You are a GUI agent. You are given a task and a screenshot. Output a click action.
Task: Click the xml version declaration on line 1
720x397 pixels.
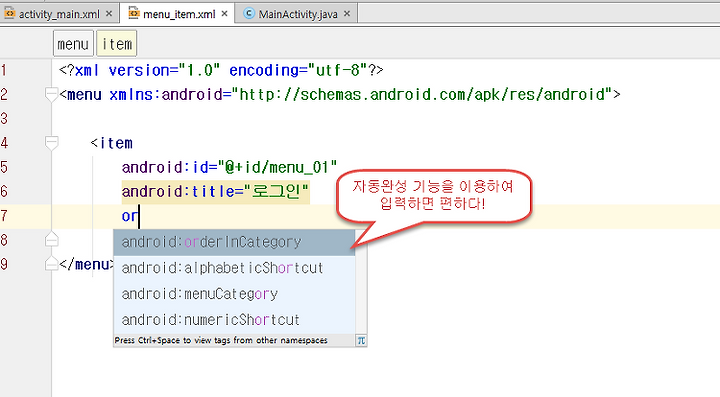pyautogui.click(x=221, y=70)
